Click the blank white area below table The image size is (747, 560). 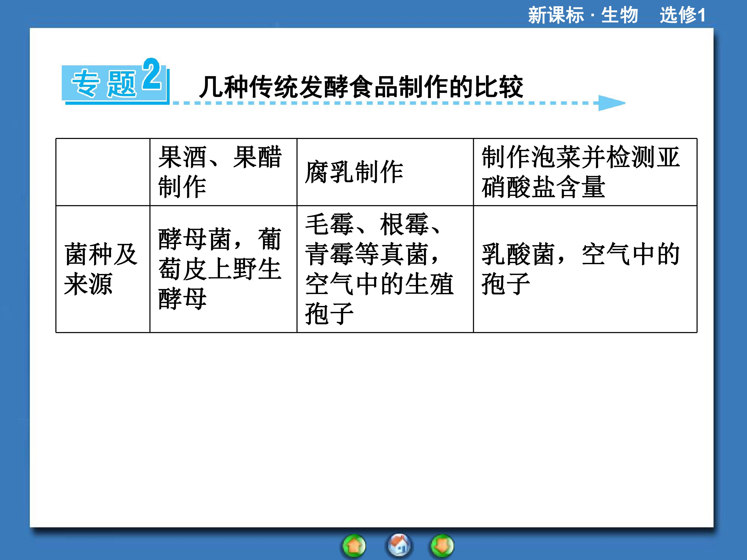click(x=371, y=429)
